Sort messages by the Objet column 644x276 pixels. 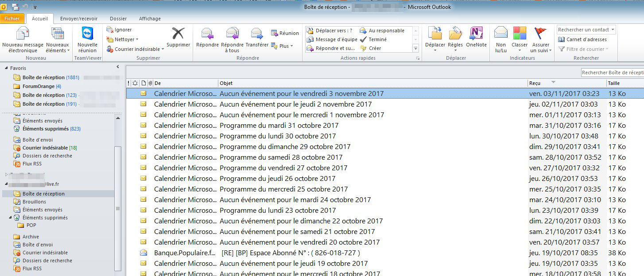click(372, 83)
